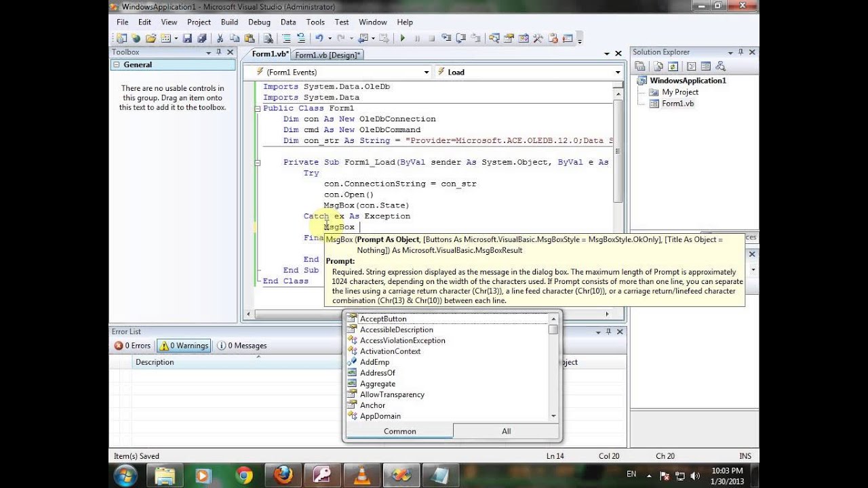Click the Copy toolbar icon

(x=235, y=39)
